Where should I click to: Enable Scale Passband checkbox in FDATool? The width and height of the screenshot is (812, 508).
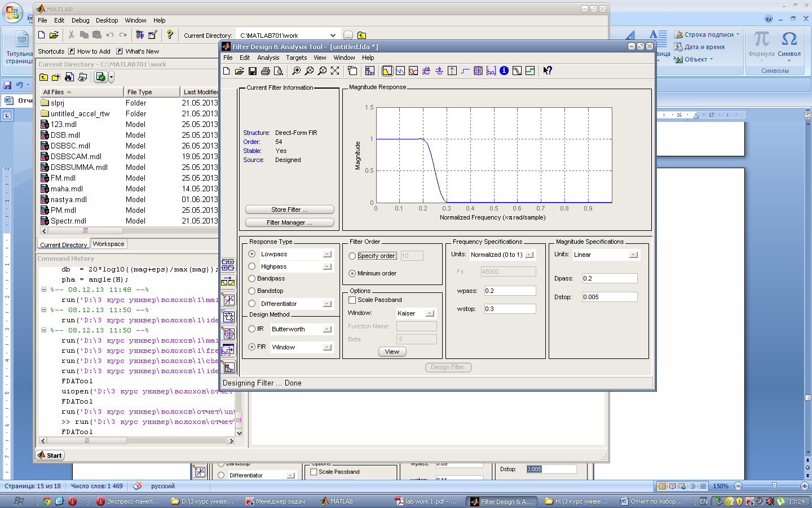click(352, 300)
